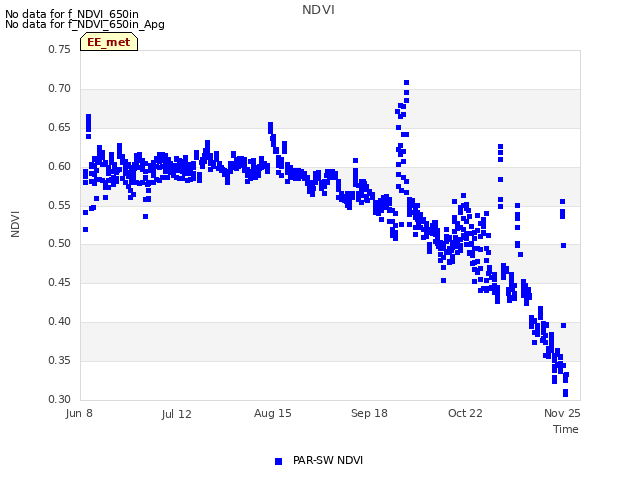Select the PAR-SW NDVI legend text
The height and width of the screenshot is (480, 640).
pos(328,460)
